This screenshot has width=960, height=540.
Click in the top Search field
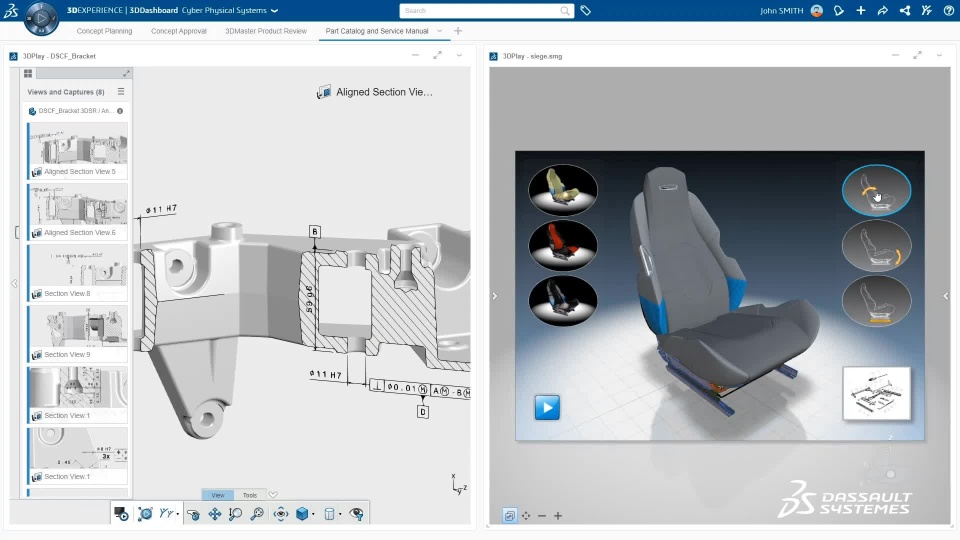click(x=487, y=10)
